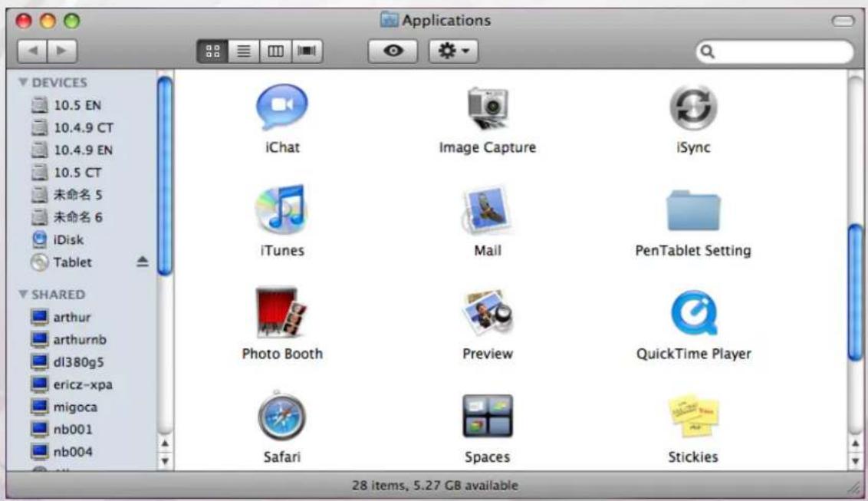This screenshot has width=868, height=501.
Task: Click the QuickTime Player icon
Action: (694, 313)
